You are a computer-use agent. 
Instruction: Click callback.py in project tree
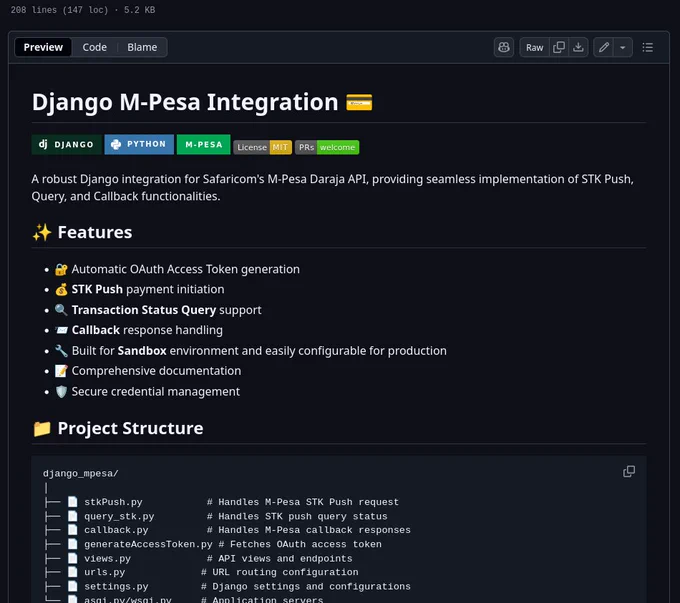click(116, 530)
